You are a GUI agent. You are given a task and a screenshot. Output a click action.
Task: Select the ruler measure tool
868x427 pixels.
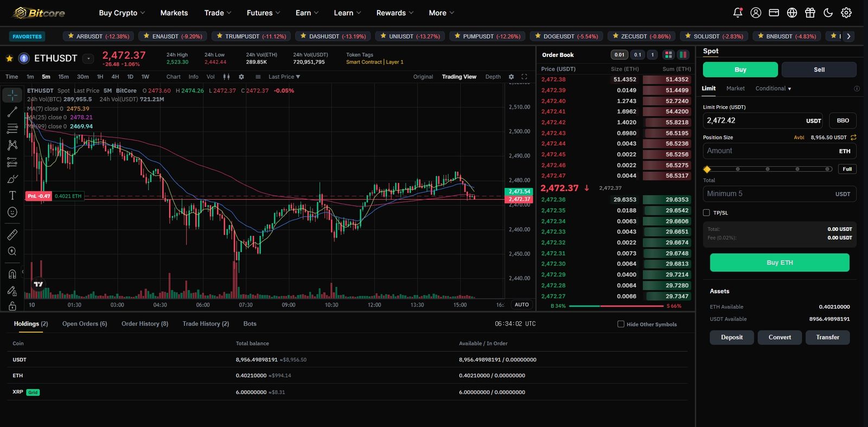click(x=12, y=234)
